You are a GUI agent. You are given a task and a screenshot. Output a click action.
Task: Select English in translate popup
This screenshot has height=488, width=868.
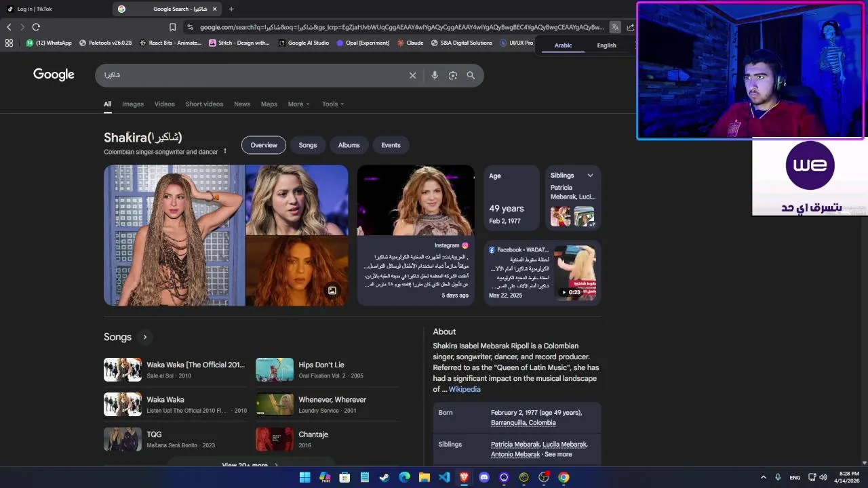pos(606,45)
